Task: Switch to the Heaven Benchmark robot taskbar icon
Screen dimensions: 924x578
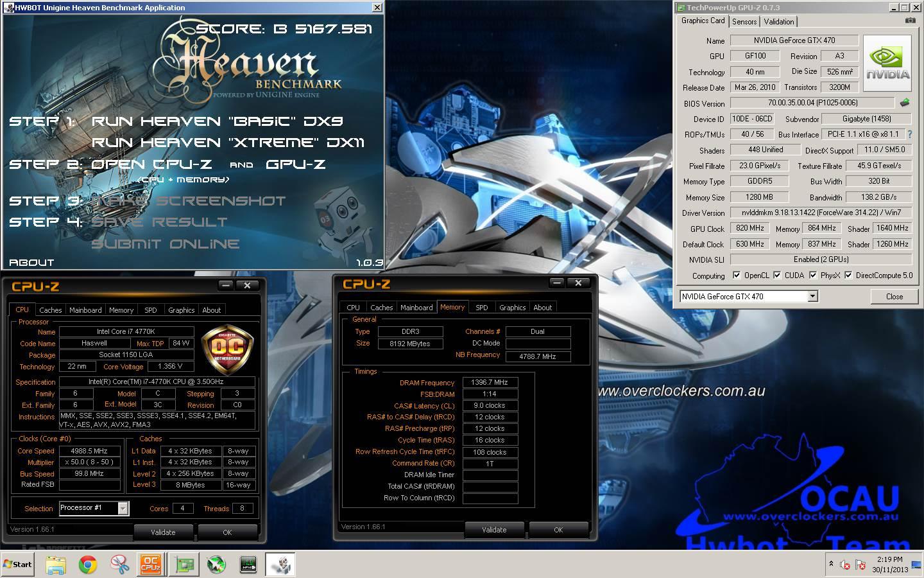Action: click(281, 565)
